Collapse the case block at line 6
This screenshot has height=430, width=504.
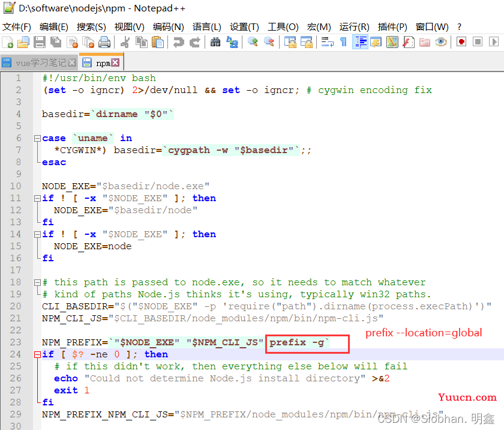pos(37,138)
